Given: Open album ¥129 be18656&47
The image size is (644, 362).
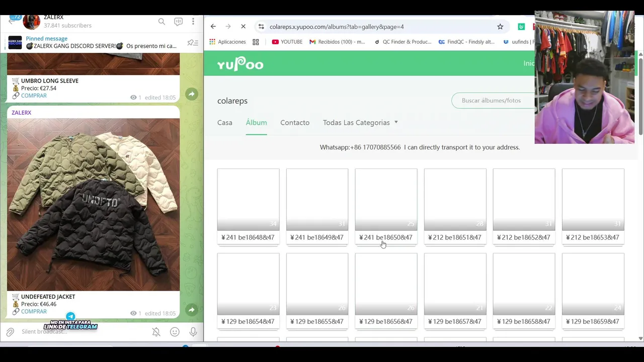Looking at the screenshot, I should click(x=386, y=291).
